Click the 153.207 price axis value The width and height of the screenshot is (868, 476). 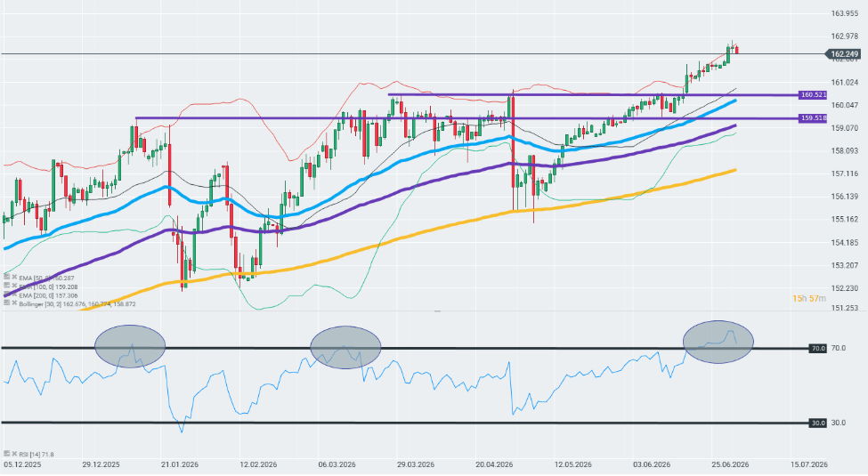click(845, 265)
